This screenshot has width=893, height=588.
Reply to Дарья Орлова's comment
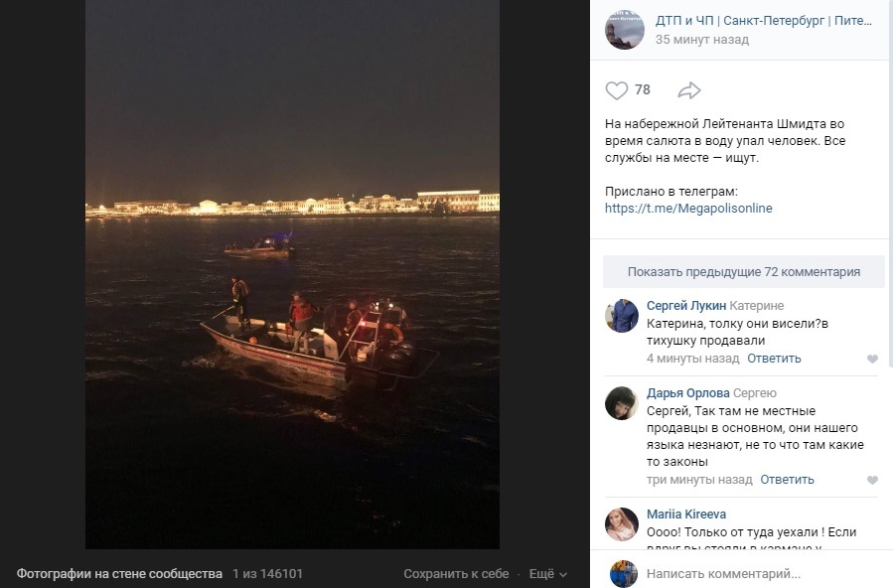tap(787, 480)
